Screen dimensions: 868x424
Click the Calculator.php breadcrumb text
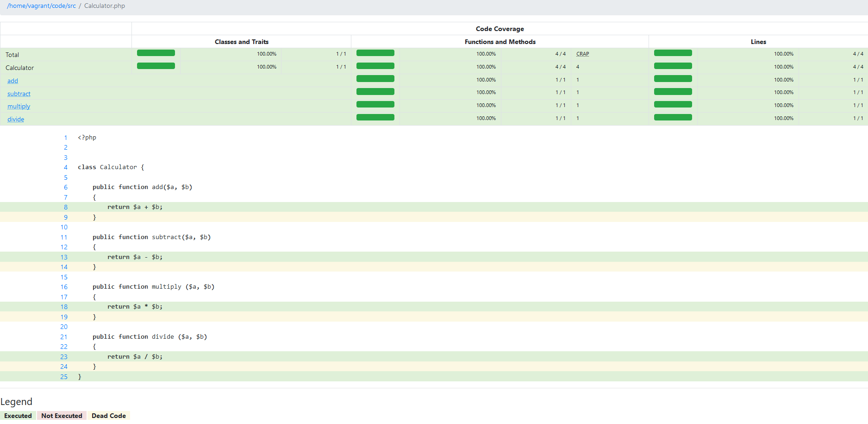click(105, 6)
